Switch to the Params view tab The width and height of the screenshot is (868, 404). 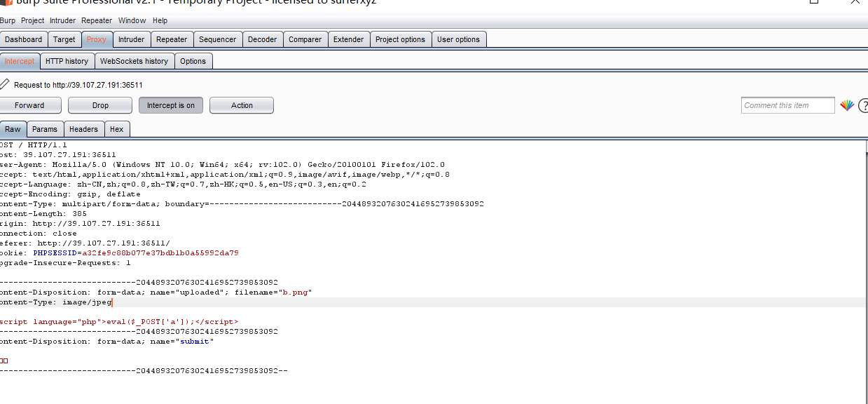click(x=45, y=129)
